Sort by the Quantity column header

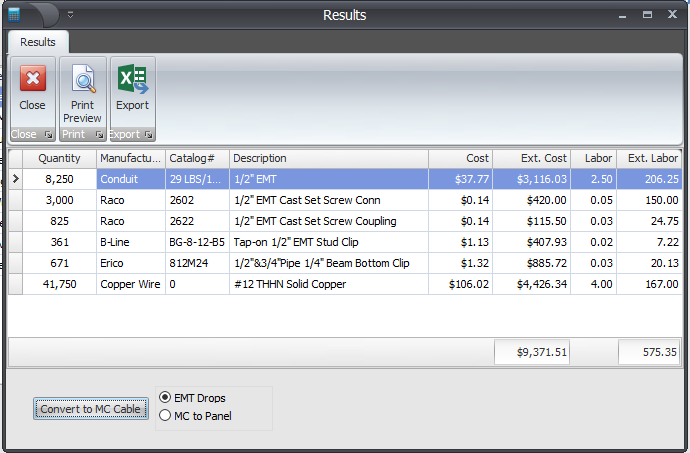point(59,158)
